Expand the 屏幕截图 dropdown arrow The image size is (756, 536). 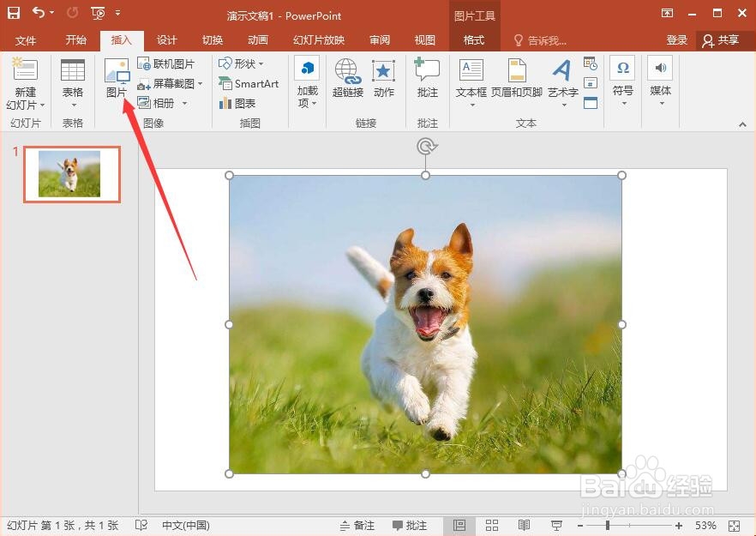click(x=200, y=84)
